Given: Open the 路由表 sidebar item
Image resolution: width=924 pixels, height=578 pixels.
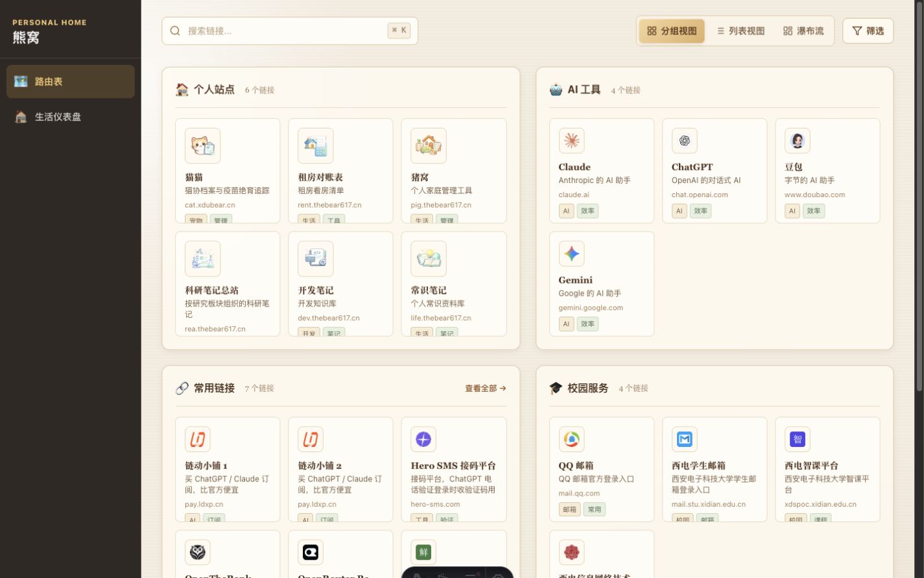Looking at the screenshot, I should [x=71, y=81].
